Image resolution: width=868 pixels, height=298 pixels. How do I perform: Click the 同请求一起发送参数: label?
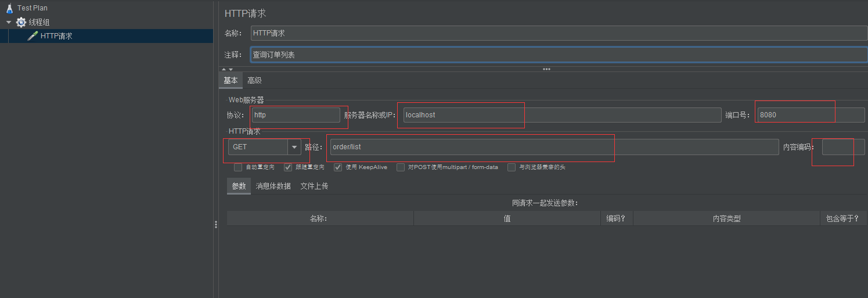click(546, 203)
